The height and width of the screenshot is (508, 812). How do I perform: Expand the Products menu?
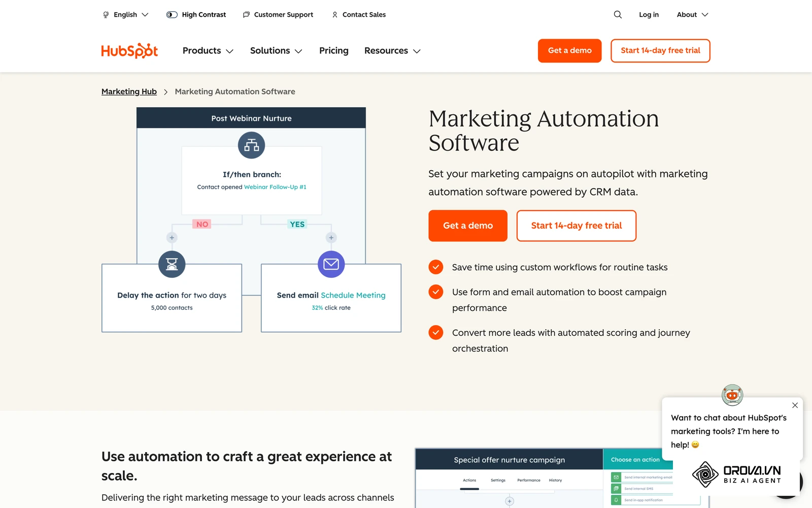[208, 51]
